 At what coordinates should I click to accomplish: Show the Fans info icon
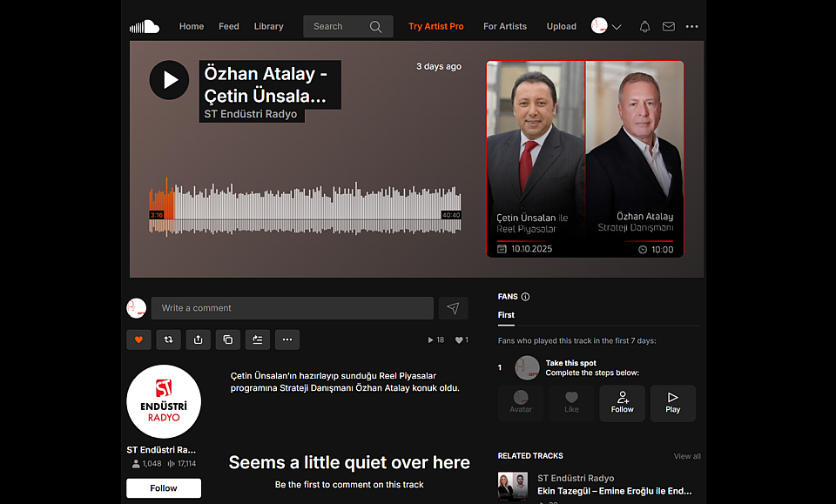tap(525, 297)
